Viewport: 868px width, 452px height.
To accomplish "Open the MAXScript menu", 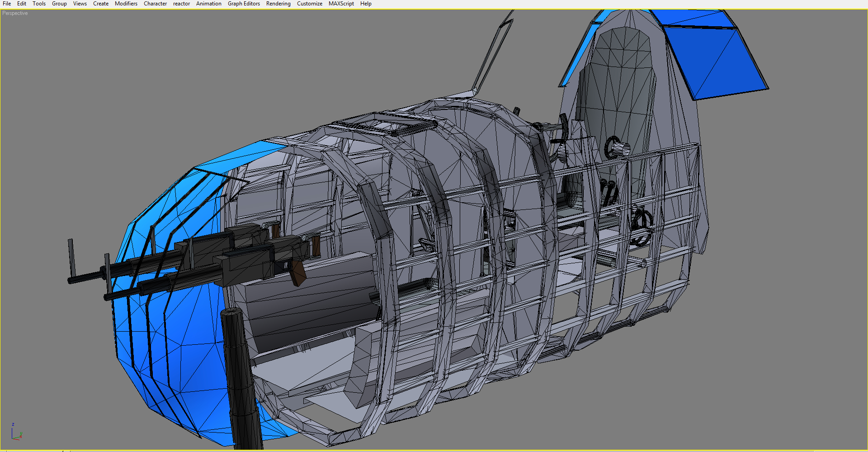I will pyautogui.click(x=341, y=4).
